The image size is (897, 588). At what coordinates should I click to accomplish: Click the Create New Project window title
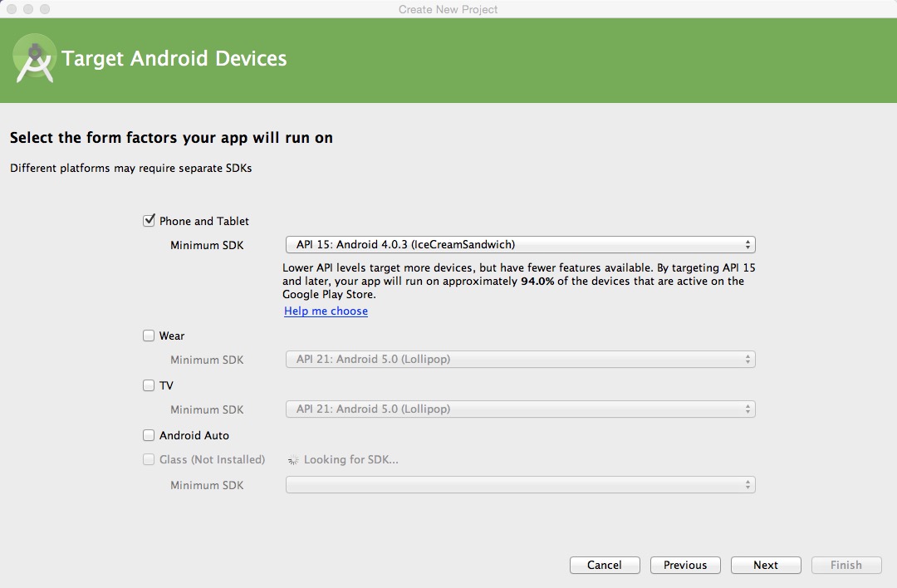click(448, 9)
